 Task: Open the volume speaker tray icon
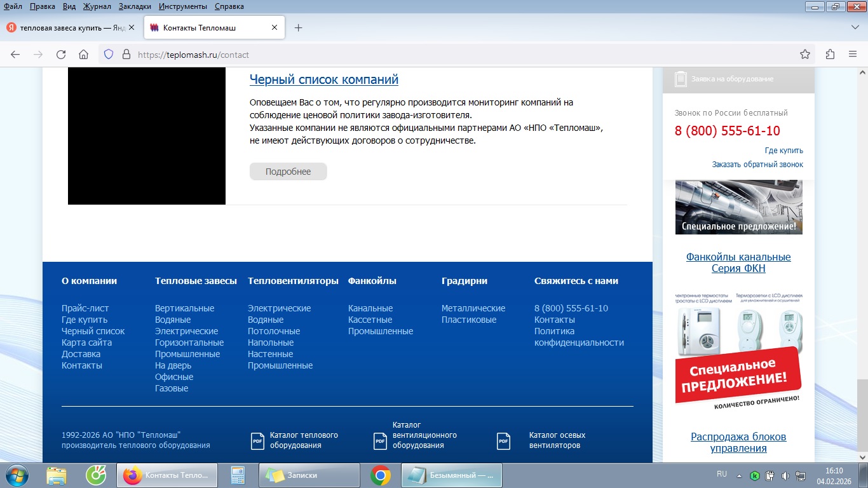tap(785, 475)
